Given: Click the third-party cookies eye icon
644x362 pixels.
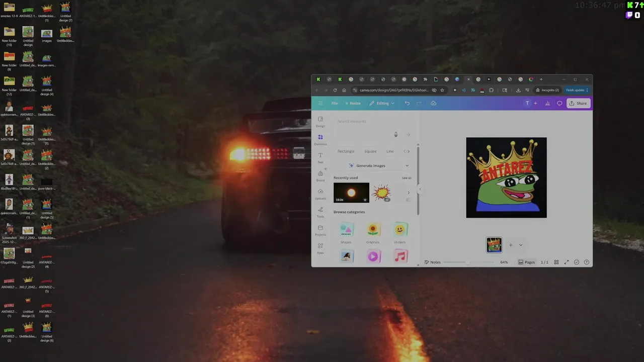Looking at the screenshot, I should point(434,90).
